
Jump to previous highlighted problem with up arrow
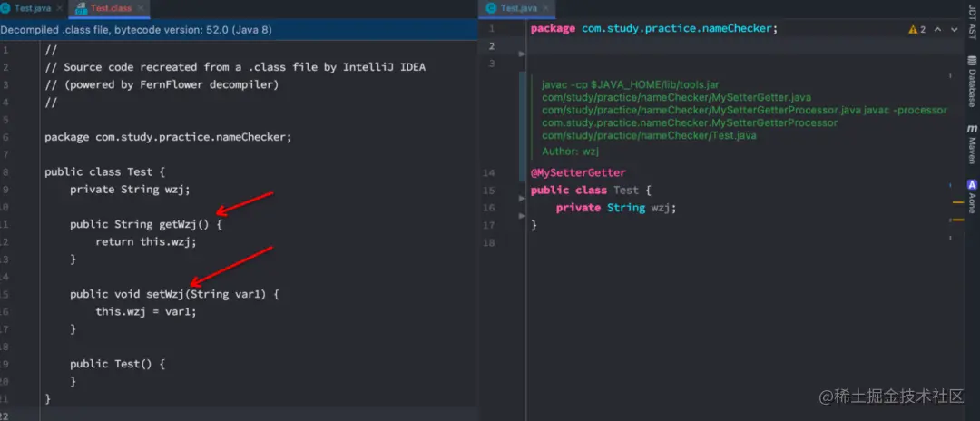coord(937,29)
